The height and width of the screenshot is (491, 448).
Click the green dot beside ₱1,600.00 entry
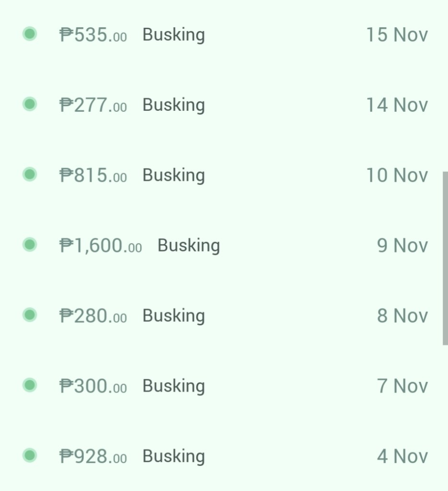[x=30, y=245]
